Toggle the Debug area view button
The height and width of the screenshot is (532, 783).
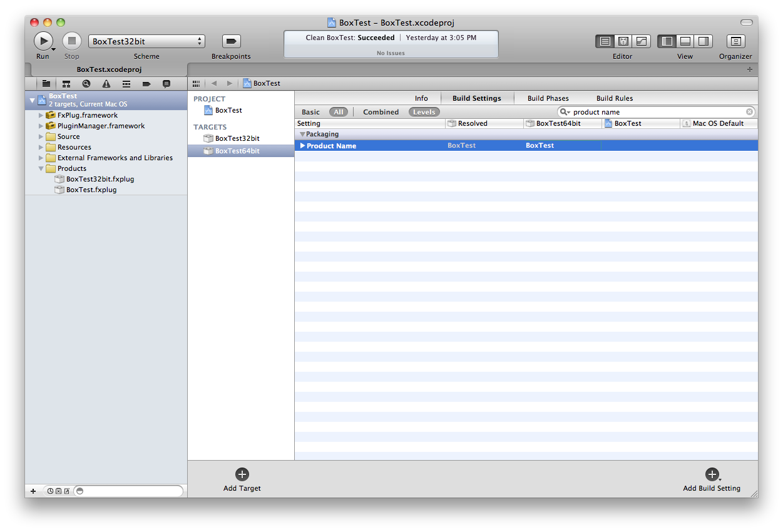[x=685, y=41]
